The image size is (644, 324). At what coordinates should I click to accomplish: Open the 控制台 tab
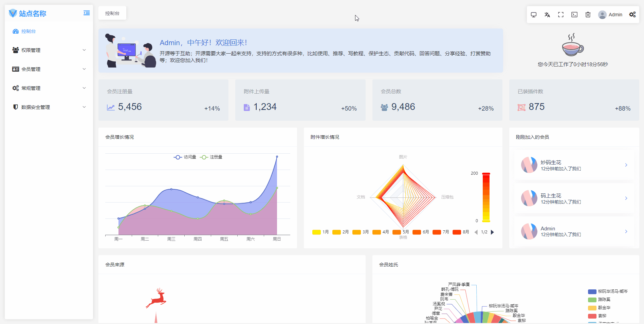pyautogui.click(x=112, y=13)
